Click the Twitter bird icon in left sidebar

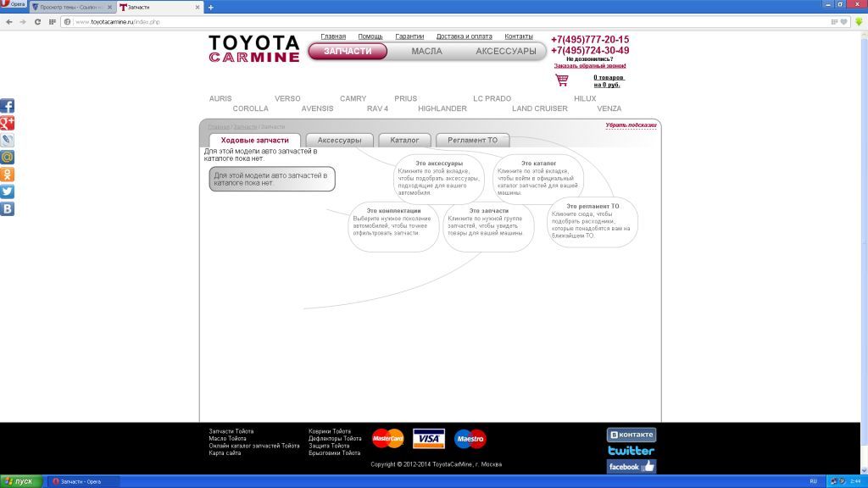pos(7,191)
